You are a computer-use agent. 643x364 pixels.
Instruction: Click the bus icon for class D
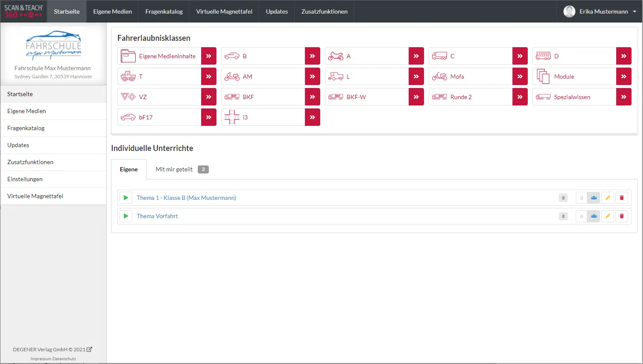pyautogui.click(x=543, y=56)
